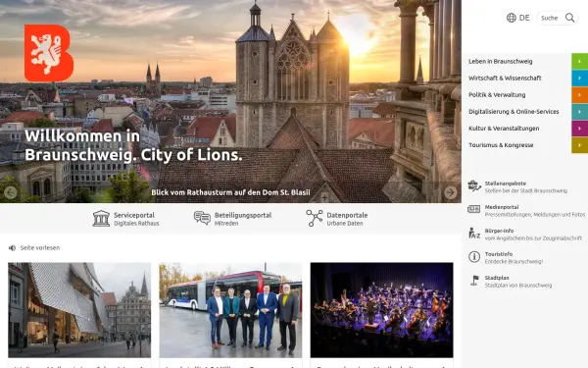Click the Datenportale network icon
This screenshot has height=368, width=588.
point(315,218)
